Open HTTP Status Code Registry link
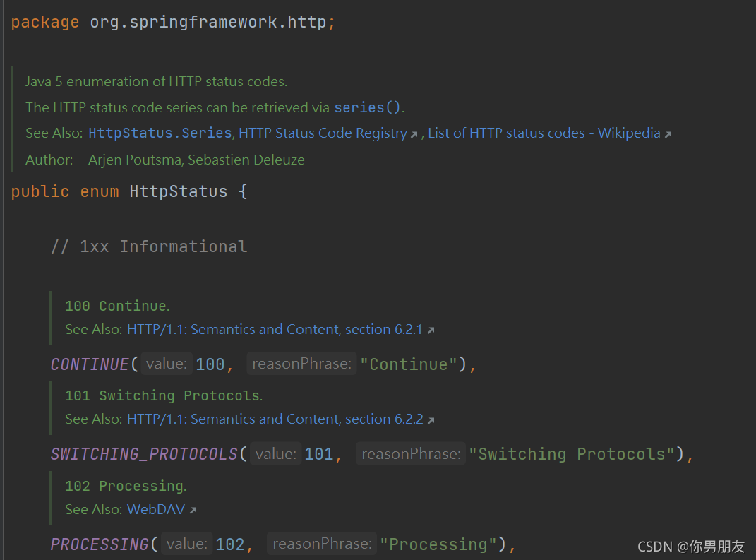Image resolution: width=756 pixels, height=560 pixels. point(323,133)
